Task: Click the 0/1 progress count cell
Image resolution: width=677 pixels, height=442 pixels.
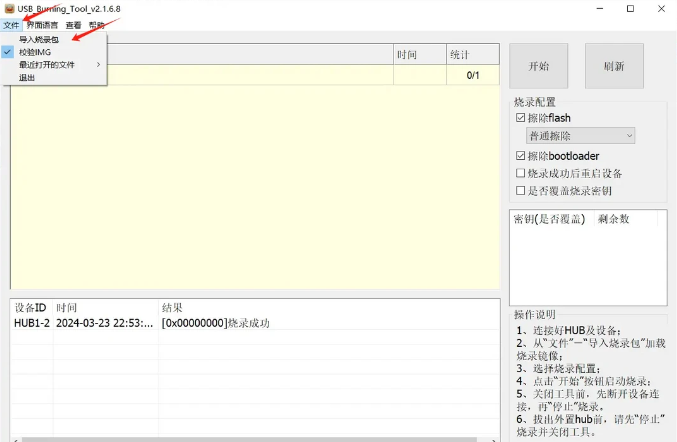Action: (472, 75)
